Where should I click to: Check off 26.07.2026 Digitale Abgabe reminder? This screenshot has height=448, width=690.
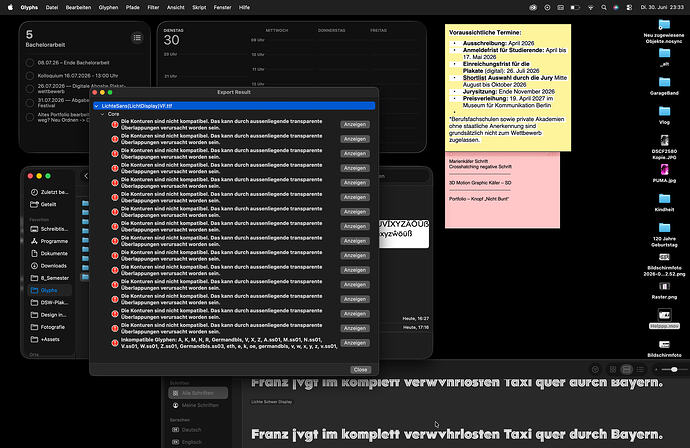pyautogui.click(x=29, y=88)
